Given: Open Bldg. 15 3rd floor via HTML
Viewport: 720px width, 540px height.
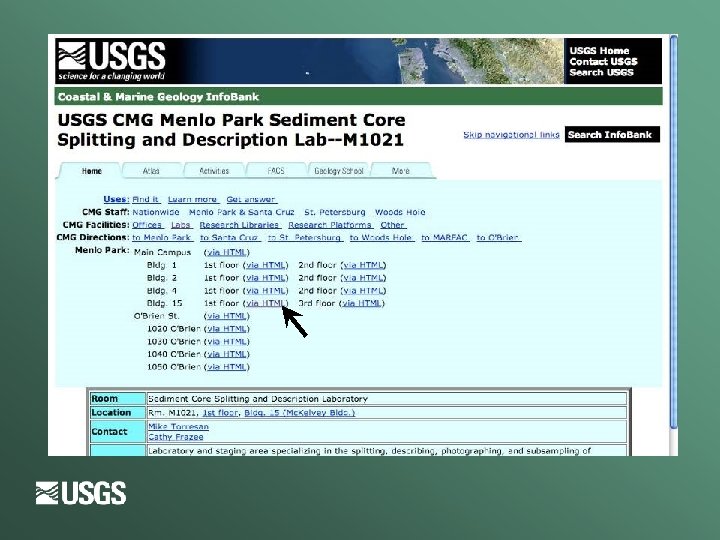Looking at the screenshot, I should click(362, 303).
